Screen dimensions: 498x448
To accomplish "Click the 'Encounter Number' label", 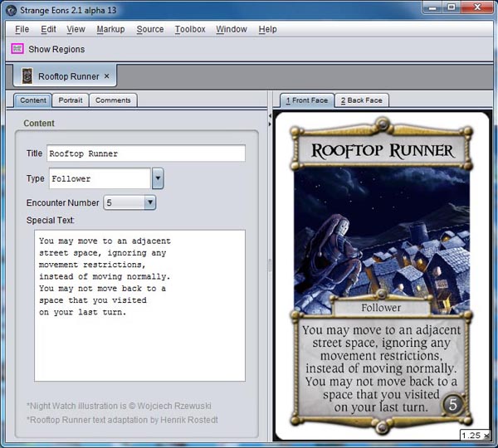I will coord(63,202).
